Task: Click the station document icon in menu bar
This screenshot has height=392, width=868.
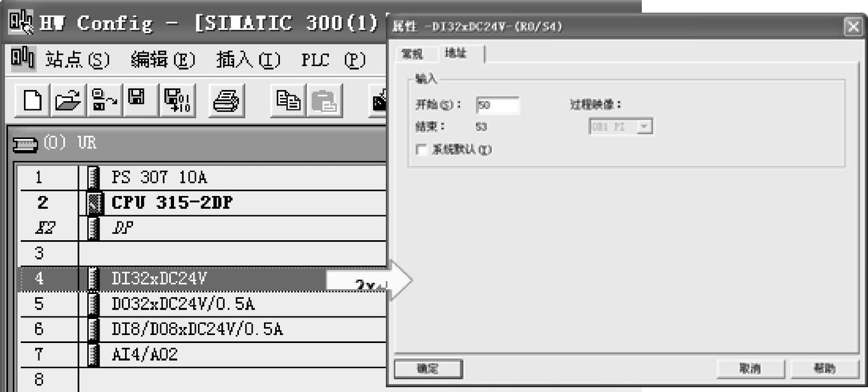Action: 22,58
